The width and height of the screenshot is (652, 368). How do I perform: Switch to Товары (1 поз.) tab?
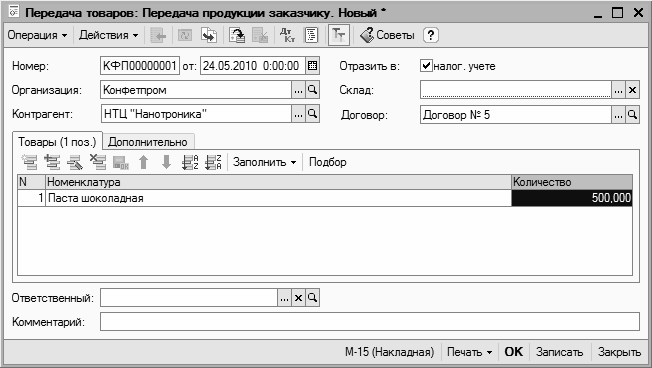pos(57,142)
